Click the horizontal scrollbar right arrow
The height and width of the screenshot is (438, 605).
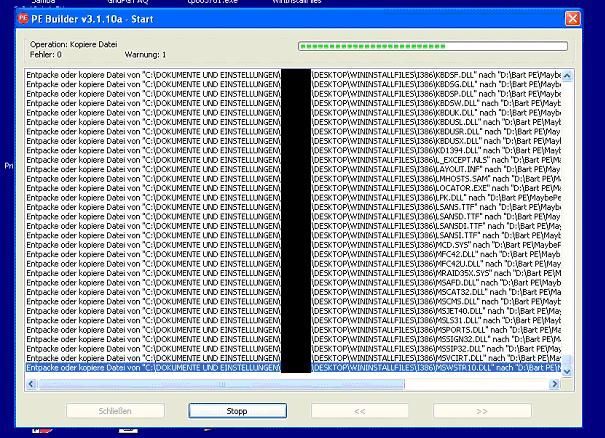554,384
